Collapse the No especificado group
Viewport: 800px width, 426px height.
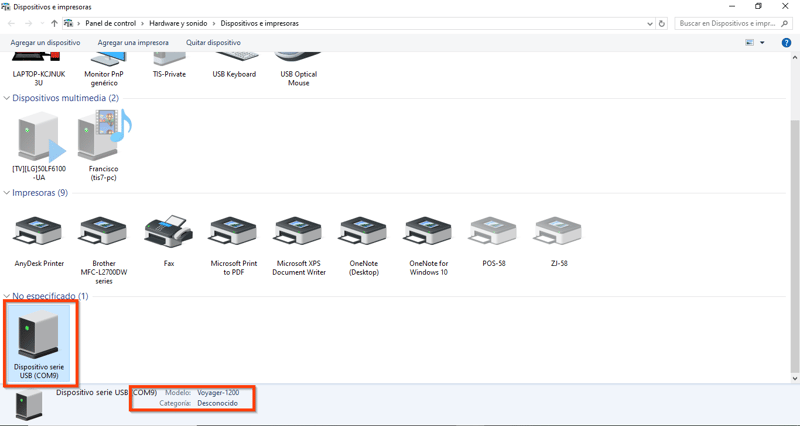[x=7, y=296]
